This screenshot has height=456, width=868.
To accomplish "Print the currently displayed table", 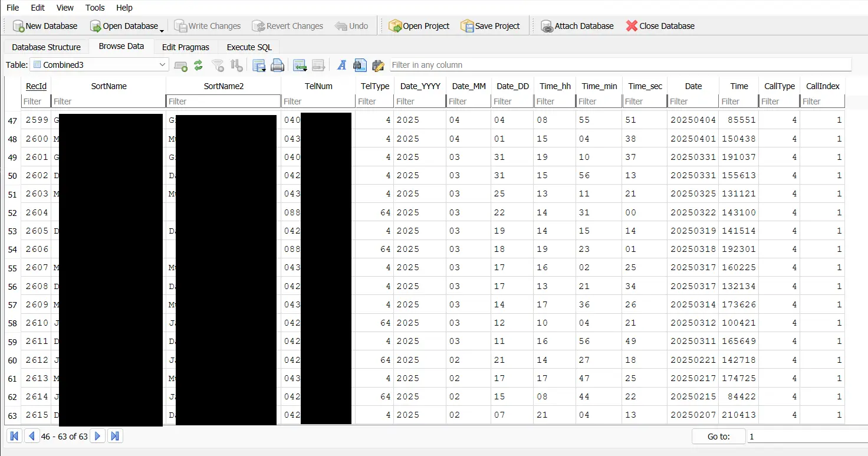I will [x=278, y=65].
